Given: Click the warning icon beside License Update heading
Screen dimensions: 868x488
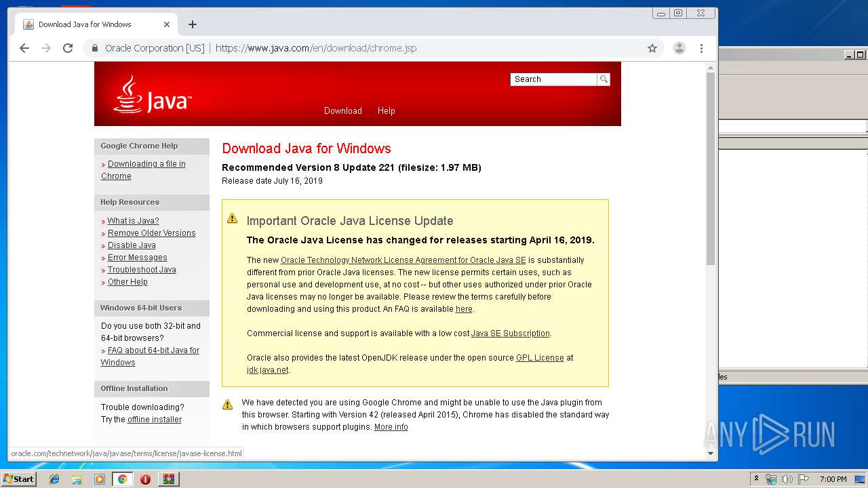Looking at the screenshot, I should [x=232, y=218].
